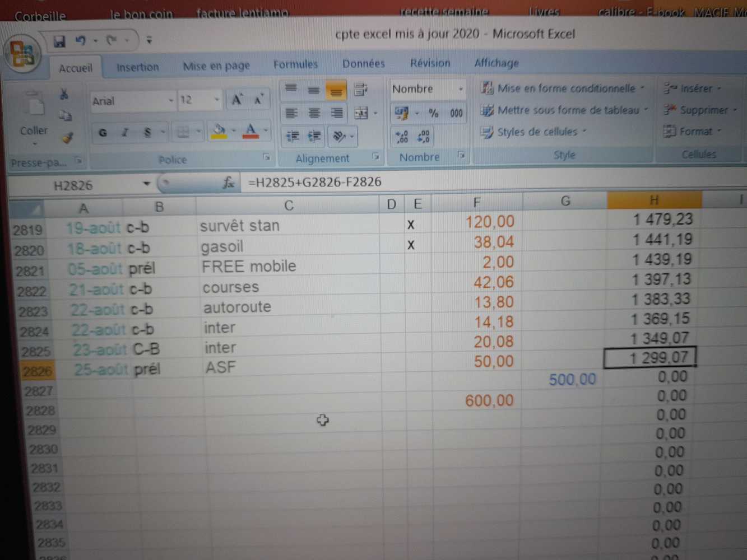Apply red font color
This screenshot has height=560, width=747.
coord(250,132)
